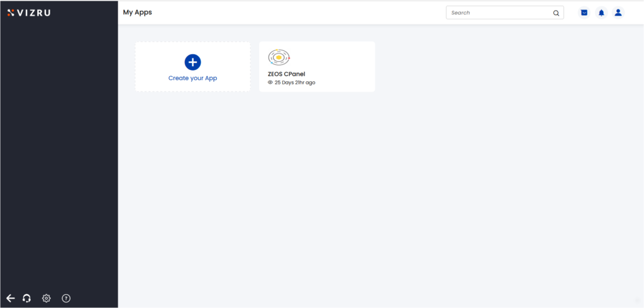The height and width of the screenshot is (308, 644).
Task: Open support via the headset icon
Action: [x=27, y=298]
